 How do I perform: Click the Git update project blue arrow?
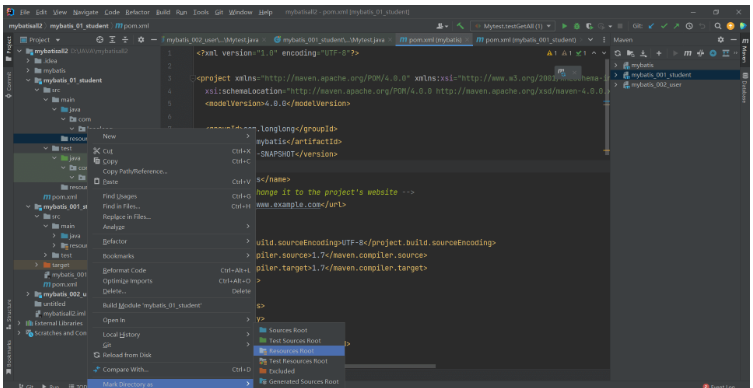click(x=651, y=26)
